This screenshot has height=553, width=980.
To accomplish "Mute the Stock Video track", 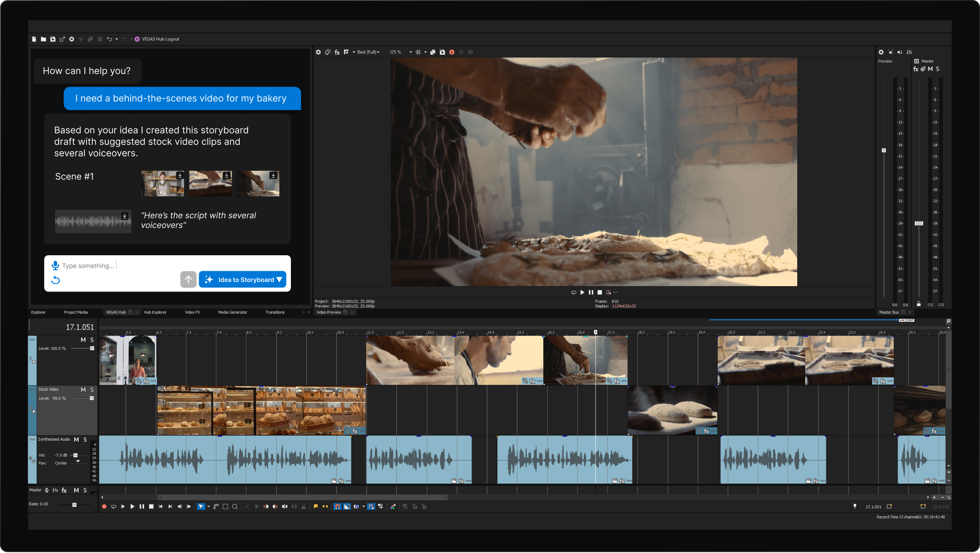I will pyautogui.click(x=83, y=390).
